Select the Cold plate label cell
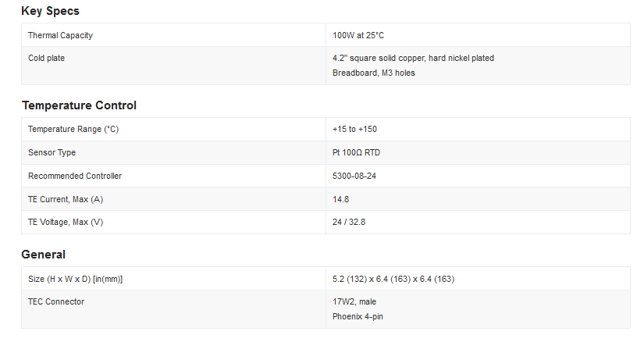 click(47, 58)
